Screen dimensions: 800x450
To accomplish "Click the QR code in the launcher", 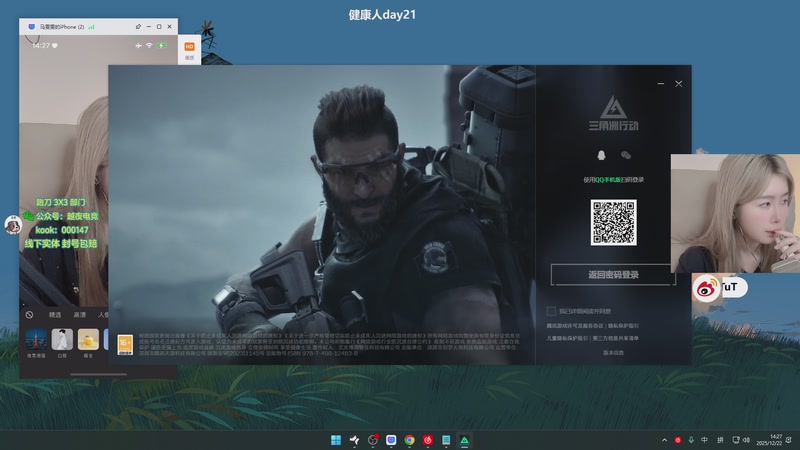I will point(613,222).
